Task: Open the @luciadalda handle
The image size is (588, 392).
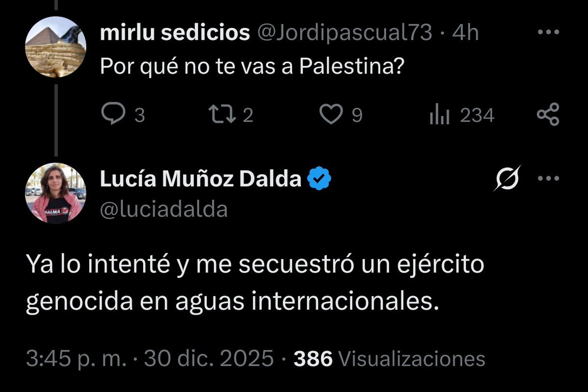Action: [164, 209]
